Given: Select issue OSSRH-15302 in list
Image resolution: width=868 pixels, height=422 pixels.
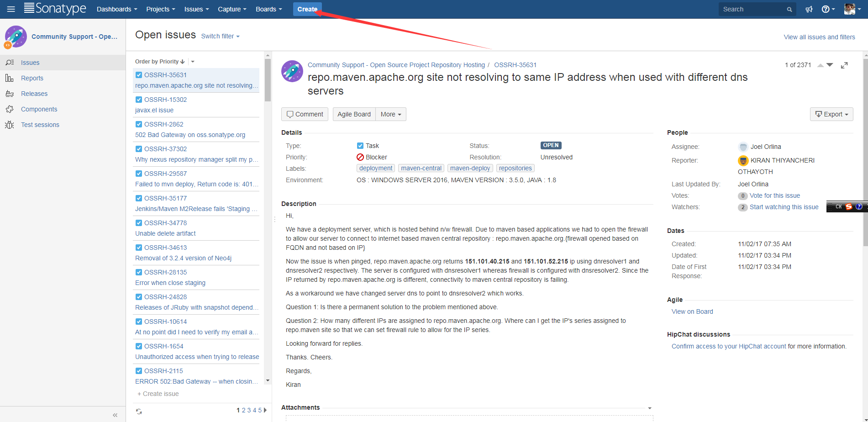Looking at the screenshot, I should pos(196,105).
